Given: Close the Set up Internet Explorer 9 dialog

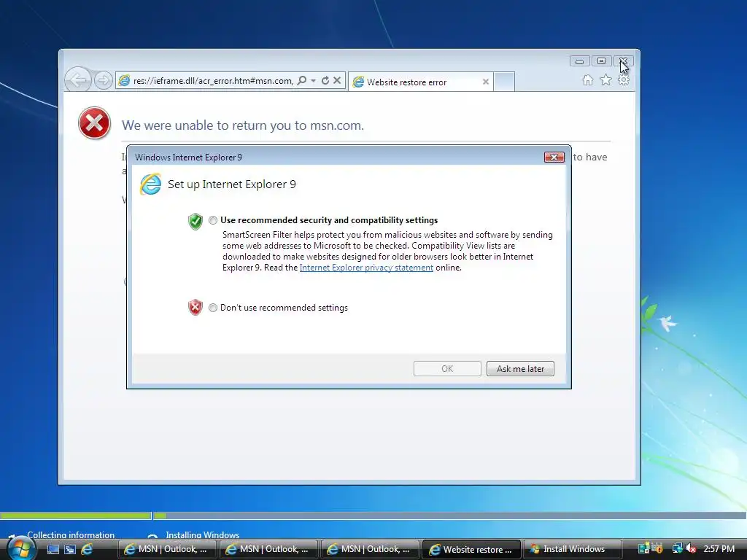Looking at the screenshot, I should click(x=554, y=157).
